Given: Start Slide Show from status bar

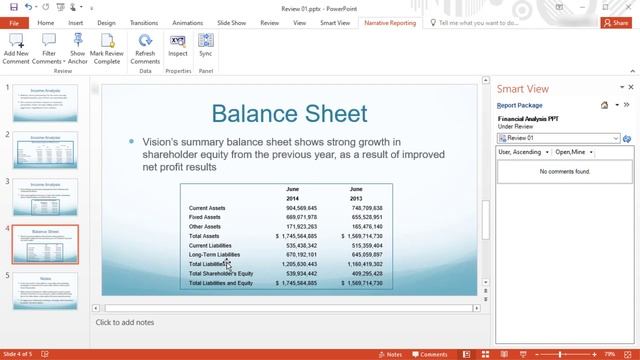Looking at the screenshot, I should click(x=523, y=355).
